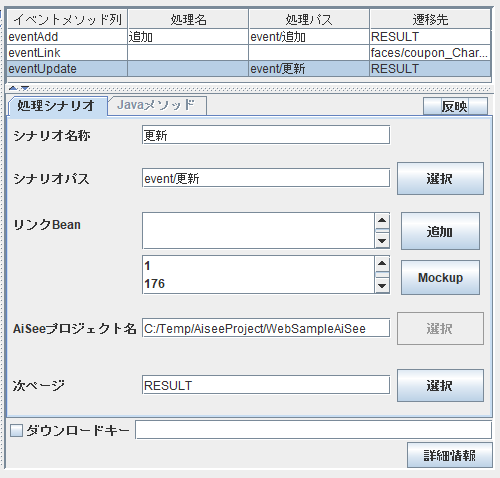Enable the ダウンロードキー checkbox
Viewport: 500px width, 478px height.
tap(16, 430)
